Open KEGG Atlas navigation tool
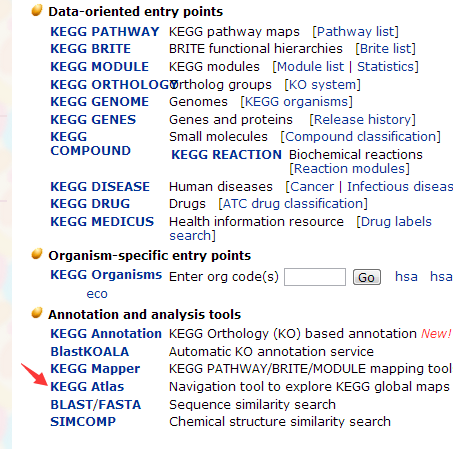The width and height of the screenshot is (453, 449). click(87, 387)
